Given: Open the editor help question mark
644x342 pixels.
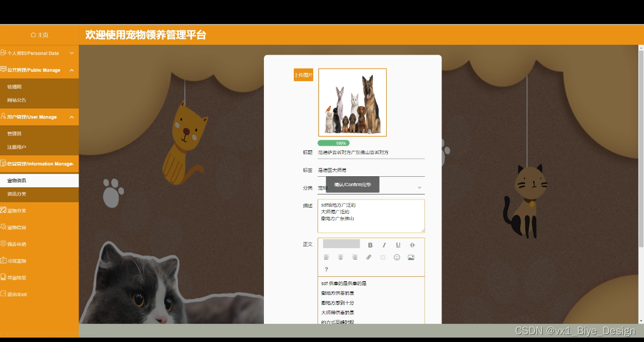Looking at the screenshot, I should coord(326,269).
